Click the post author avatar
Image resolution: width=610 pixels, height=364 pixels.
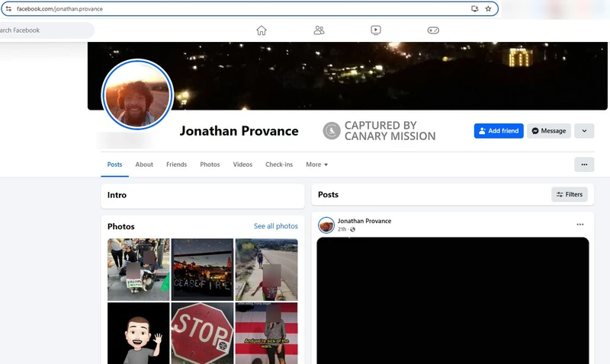(326, 225)
